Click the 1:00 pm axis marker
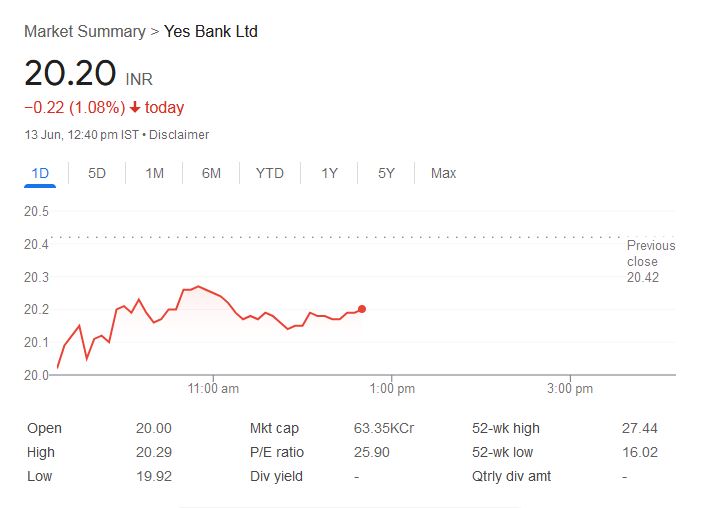The height and width of the screenshot is (508, 722). point(392,389)
